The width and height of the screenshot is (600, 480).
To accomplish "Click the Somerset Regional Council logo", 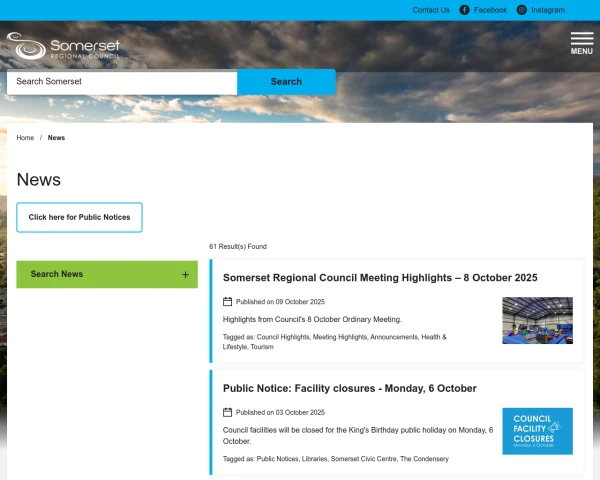I will pyautogui.click(x=63, y=47).
